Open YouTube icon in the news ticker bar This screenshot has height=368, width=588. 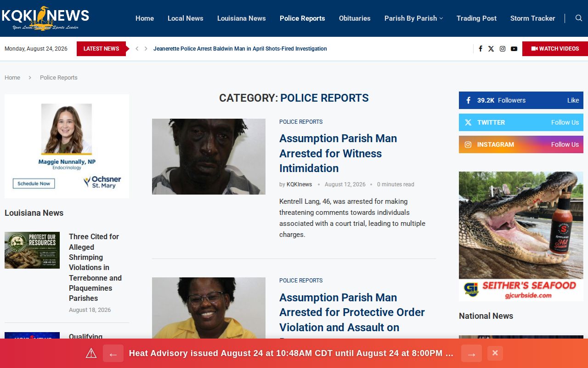coord(514,49)
